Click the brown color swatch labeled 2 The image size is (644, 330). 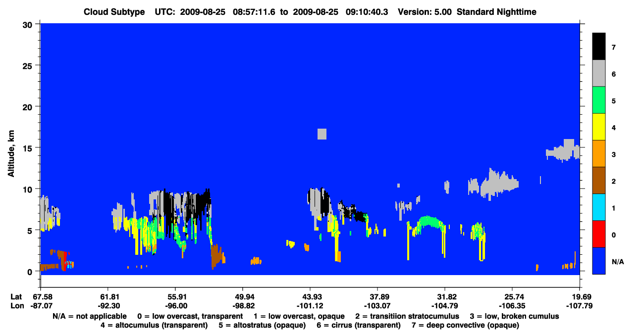click(599, 181)
